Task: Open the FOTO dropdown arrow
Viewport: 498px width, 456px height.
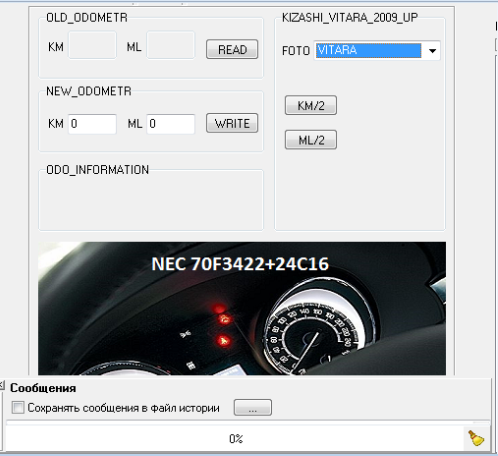Action: [x=432, y=51]
